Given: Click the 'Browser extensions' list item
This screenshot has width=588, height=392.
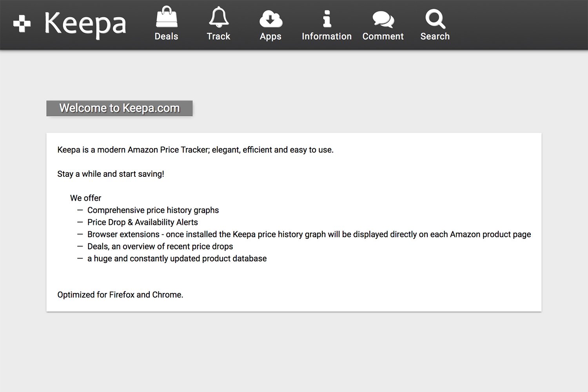Looking at the screenshot, I should click(x=309, y=234).
